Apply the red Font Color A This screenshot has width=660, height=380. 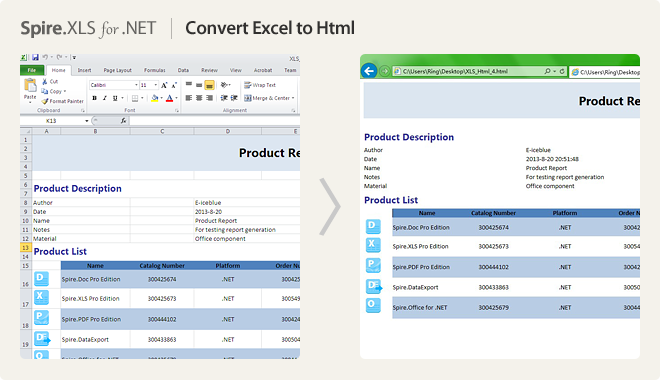click(169, 98)
